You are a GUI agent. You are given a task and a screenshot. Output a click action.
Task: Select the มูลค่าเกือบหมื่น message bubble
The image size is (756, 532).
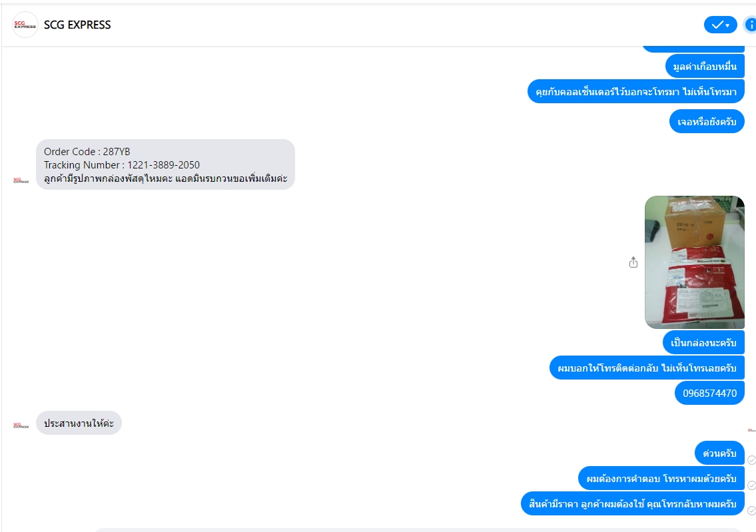705,67
